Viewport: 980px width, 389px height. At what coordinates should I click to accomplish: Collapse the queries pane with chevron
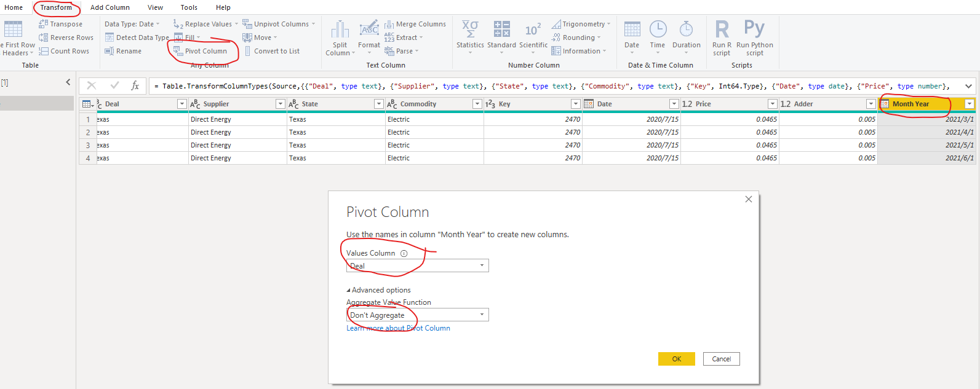[68, 82]
